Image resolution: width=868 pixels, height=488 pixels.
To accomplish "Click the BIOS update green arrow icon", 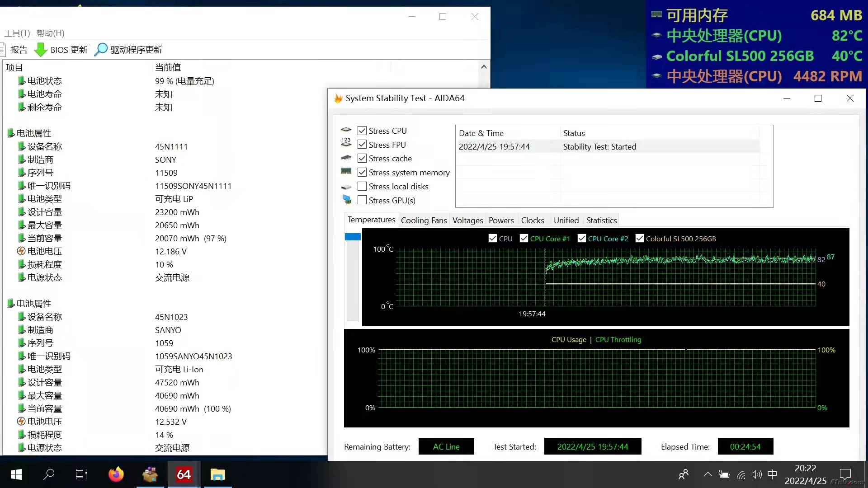I will coord(41,50).
